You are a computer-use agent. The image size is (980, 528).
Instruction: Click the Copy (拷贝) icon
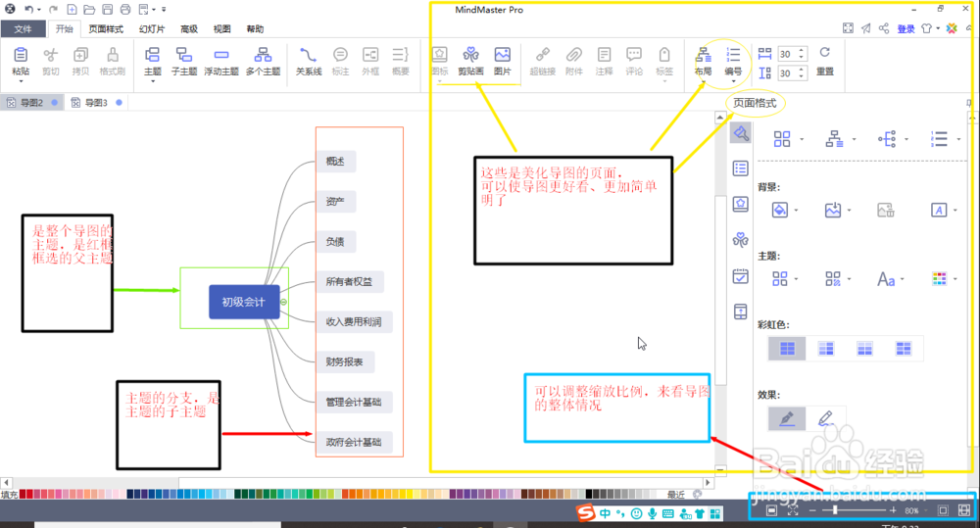pyautogui.click(x=80, y=55)
